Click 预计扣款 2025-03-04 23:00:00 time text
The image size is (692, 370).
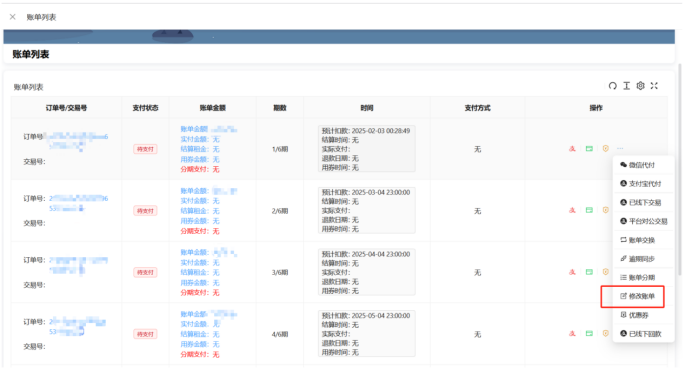tap(366, 193)
